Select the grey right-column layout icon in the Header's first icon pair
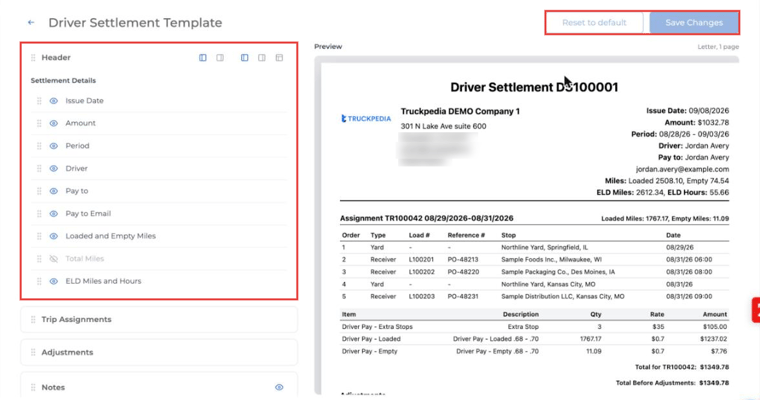 pyautogui.click(x=220, y=58)
